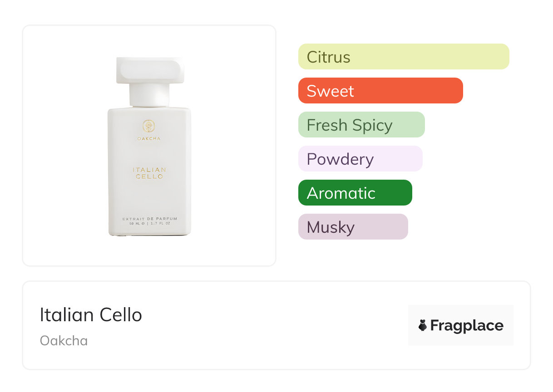Open the Italian Cello title
This screenshot has width=553, height=392.
tap(91, 315)
